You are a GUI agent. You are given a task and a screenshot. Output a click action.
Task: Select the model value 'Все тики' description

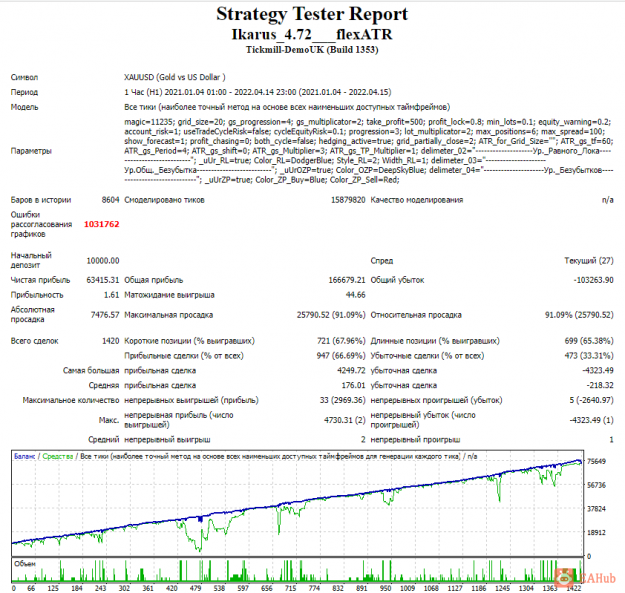click(287, 107)
